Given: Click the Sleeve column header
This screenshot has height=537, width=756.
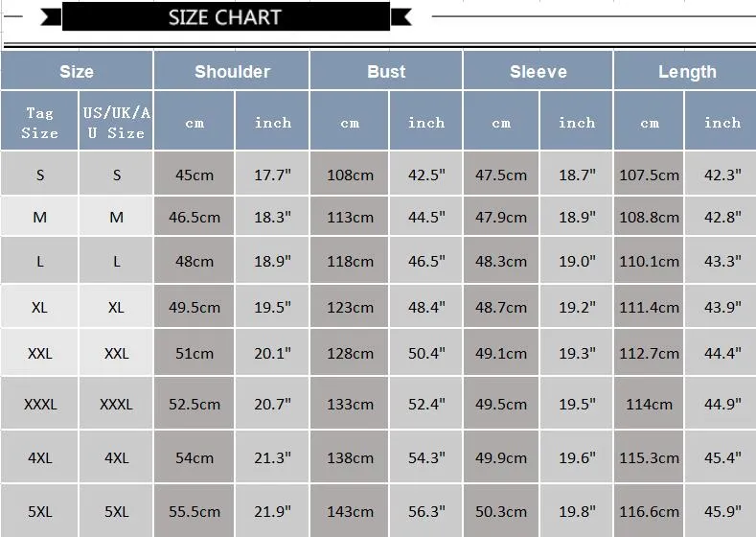Looking at the screenshot, I should click(x=538, y=71).
